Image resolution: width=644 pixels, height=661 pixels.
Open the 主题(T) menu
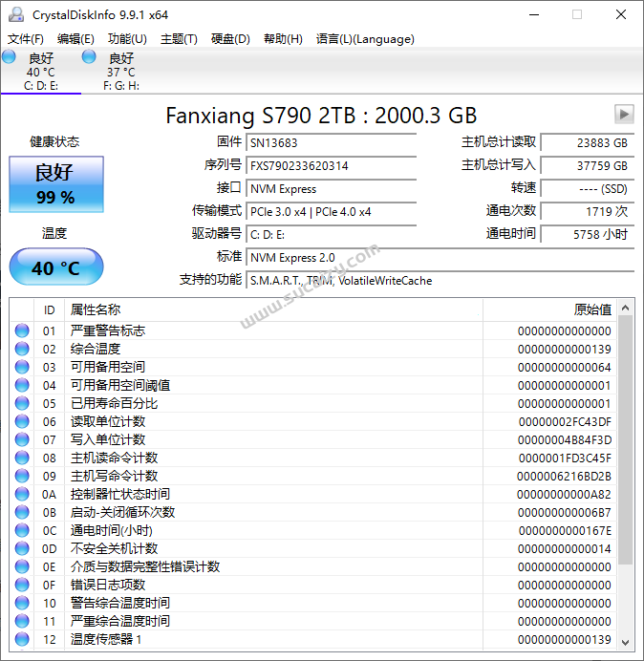(x=179, y=39)
